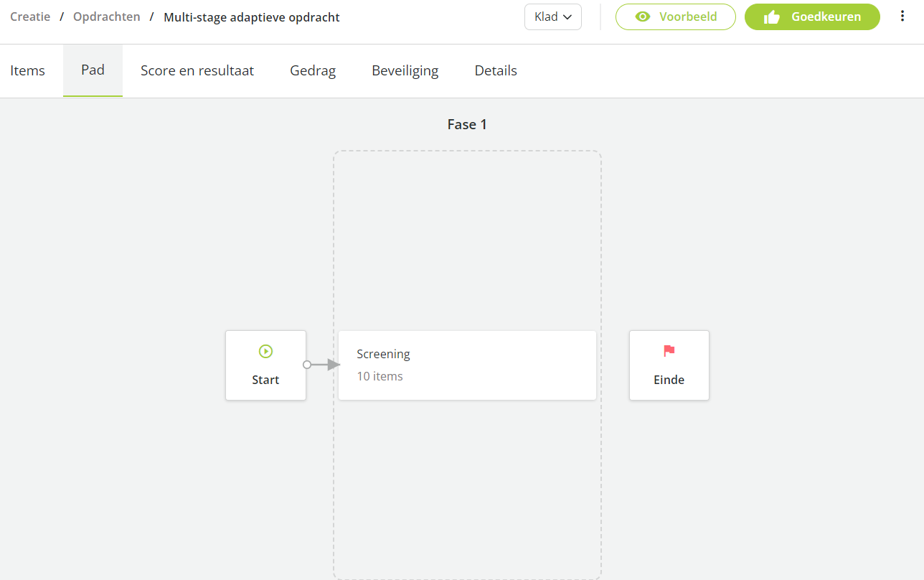
Task: Click the red flag icon in Einde
Action: 669,351
